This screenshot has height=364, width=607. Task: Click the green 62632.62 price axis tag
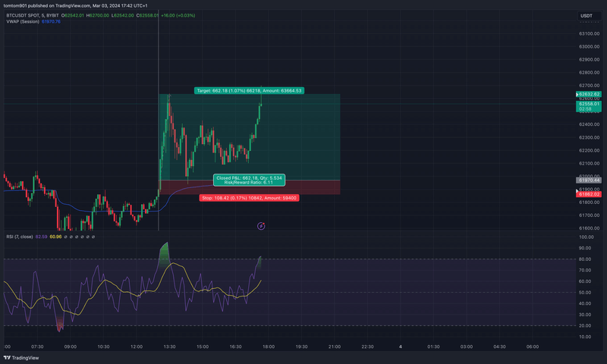589,94
